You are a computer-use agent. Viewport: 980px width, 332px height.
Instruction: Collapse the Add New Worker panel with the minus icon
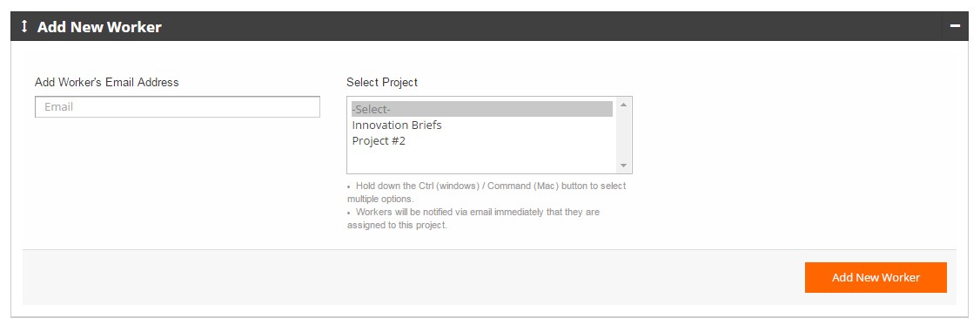tap(955, 26)
